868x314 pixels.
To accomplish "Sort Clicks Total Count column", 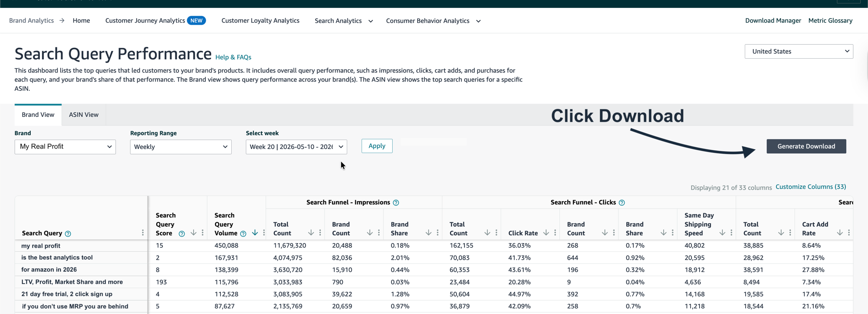I will point(487,233).
